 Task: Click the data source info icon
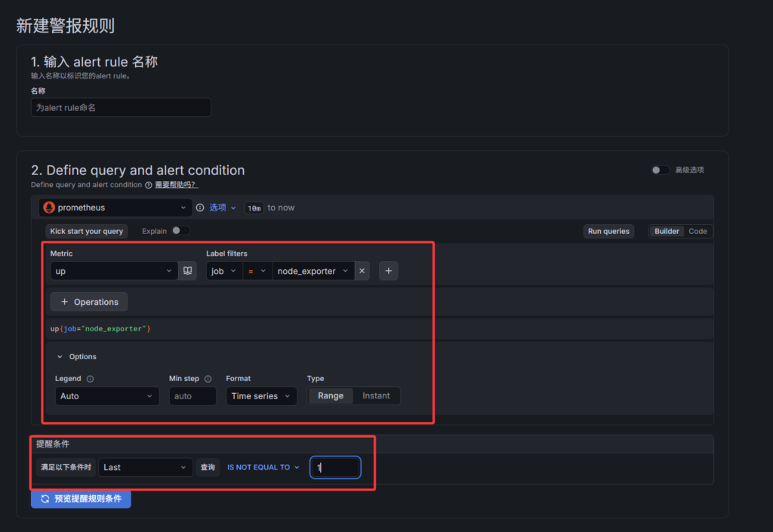tap(200, 208)
